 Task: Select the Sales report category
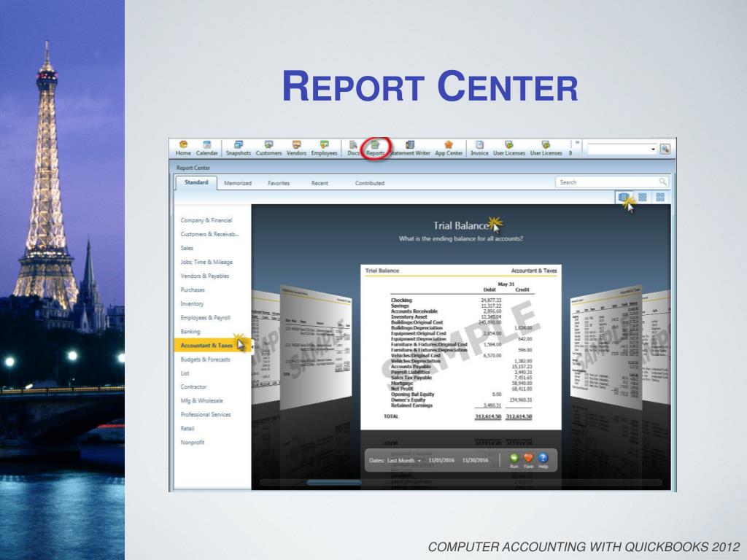187,248
